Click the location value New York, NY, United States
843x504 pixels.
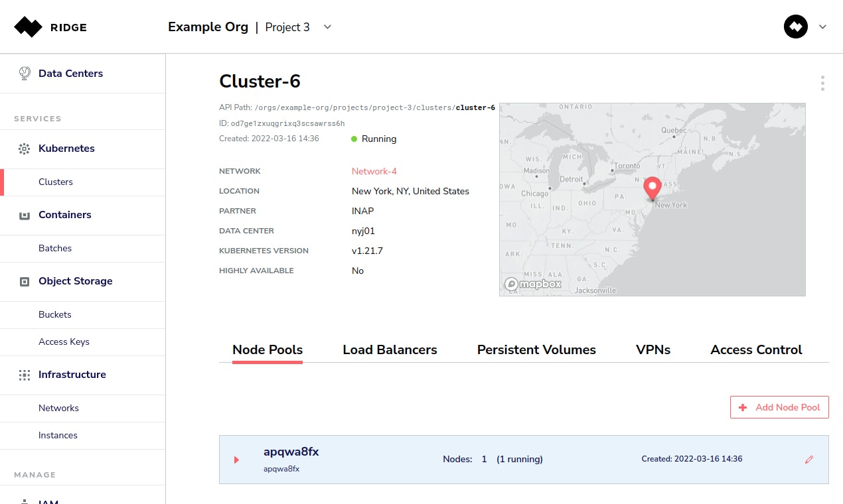click(x=410, y=191)
